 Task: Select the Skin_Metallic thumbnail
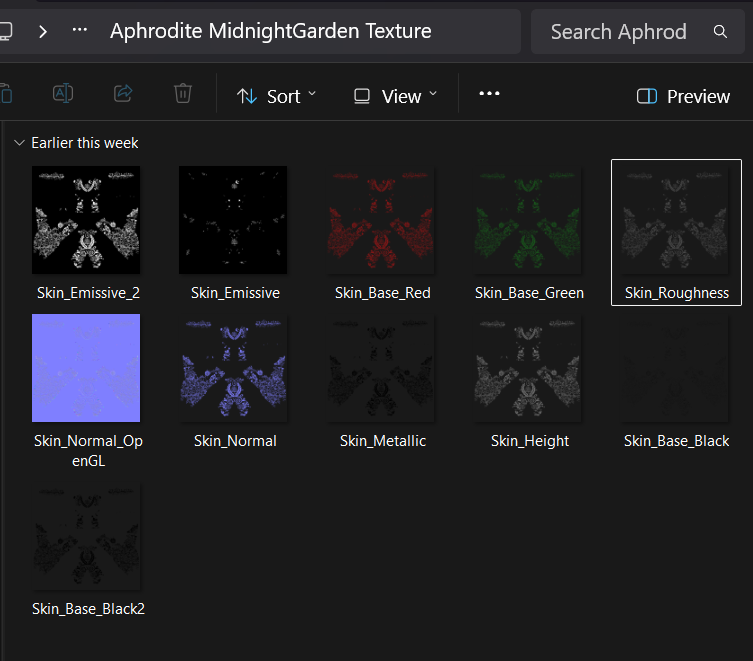[x=381, y=368]
